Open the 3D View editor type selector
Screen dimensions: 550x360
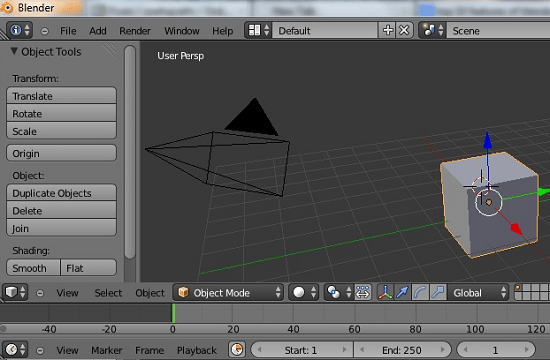point(15,292)
